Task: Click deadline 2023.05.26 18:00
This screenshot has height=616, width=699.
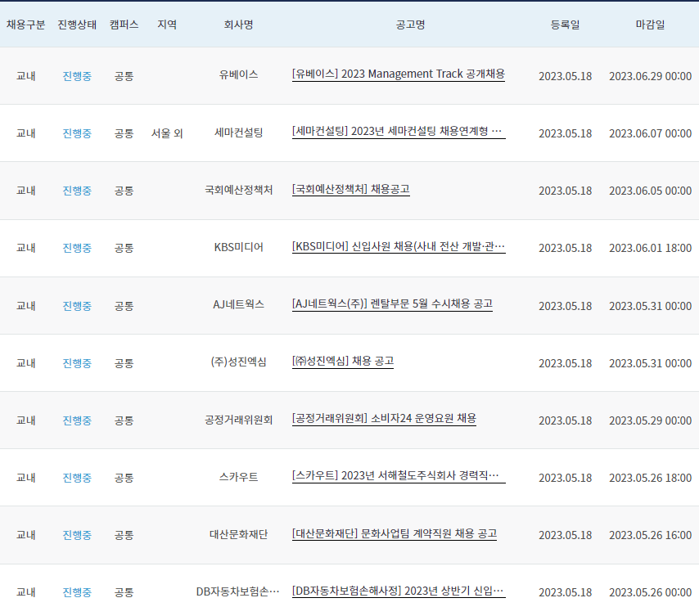Action: (650, 478)
